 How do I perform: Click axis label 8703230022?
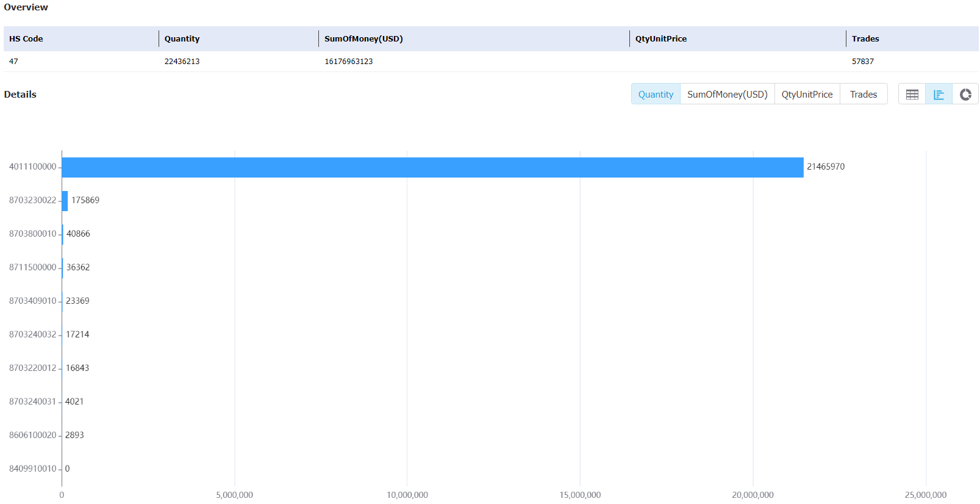(32, 200)
